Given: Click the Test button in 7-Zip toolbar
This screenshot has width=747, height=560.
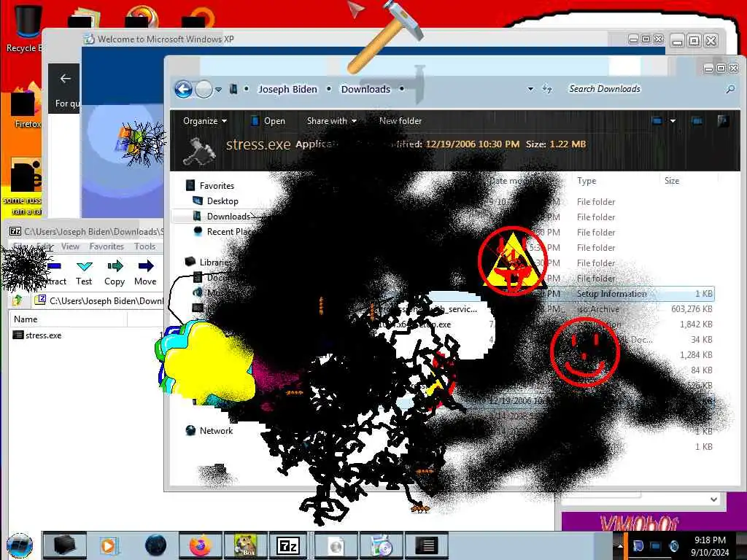Looking at the screenshot, I should (x=84, y=273).
